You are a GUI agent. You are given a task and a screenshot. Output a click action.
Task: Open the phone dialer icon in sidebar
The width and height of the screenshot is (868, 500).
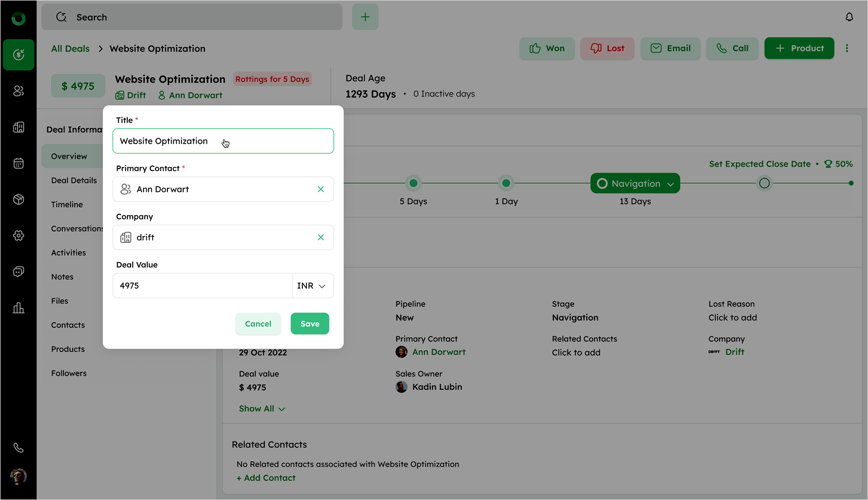[x=18, y=448]
